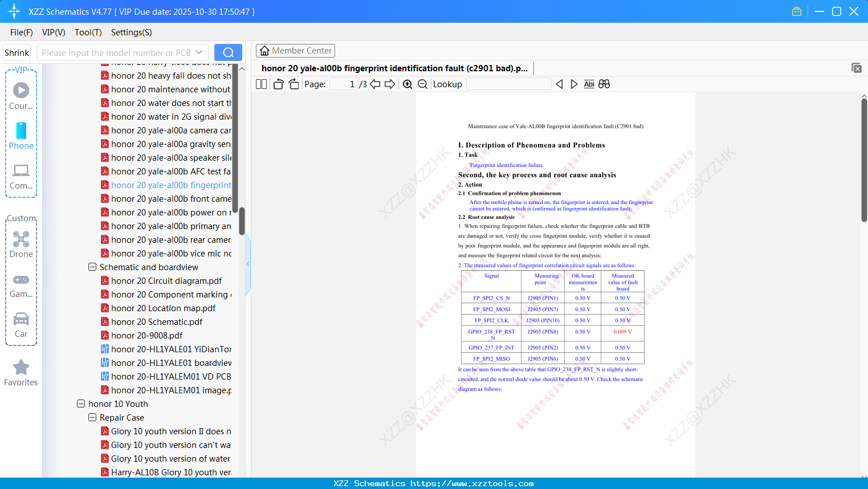Zoom in on the document
The height and width of the screenshot is (489, 868).
click(x=407, y=84)
